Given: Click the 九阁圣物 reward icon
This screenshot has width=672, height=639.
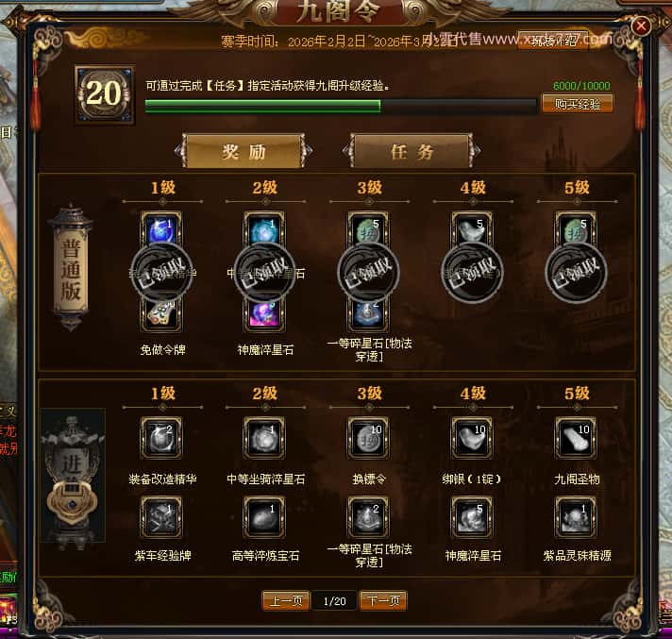Looking at the screenshot, I should 576,438.
